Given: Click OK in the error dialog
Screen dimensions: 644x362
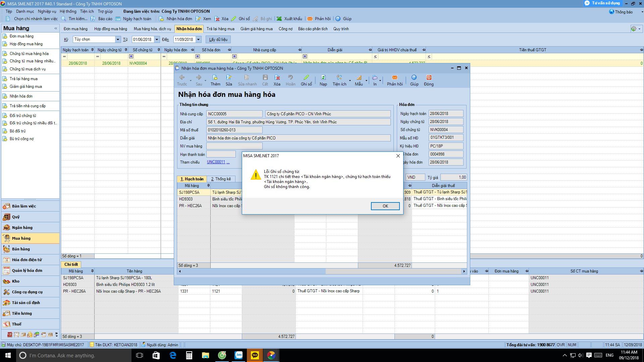Looking at the screenshot, I should coord(385,206).
